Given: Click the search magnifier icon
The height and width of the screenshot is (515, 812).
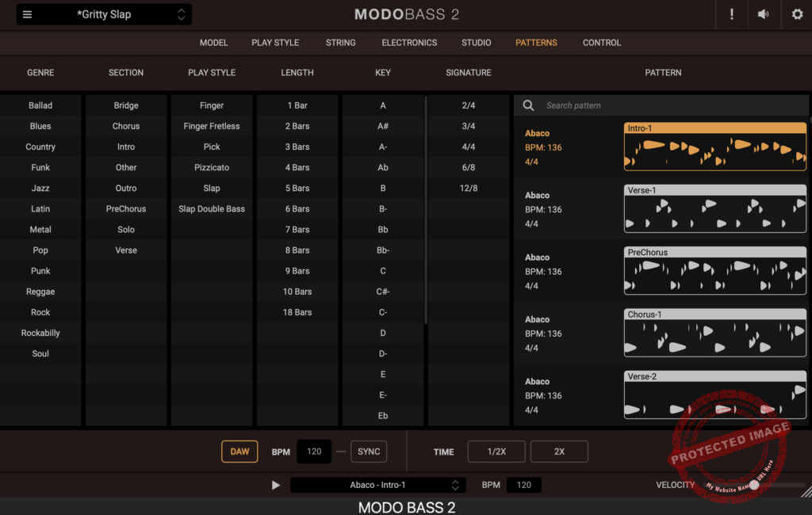Looking at the screenshot, I should click(x=528, y=105).
